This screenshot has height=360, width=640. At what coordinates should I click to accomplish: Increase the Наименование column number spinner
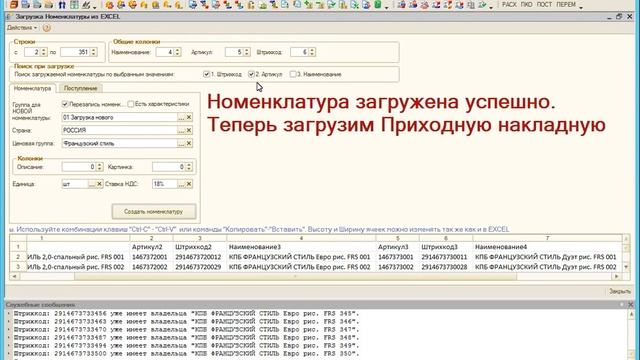(178, 50)
